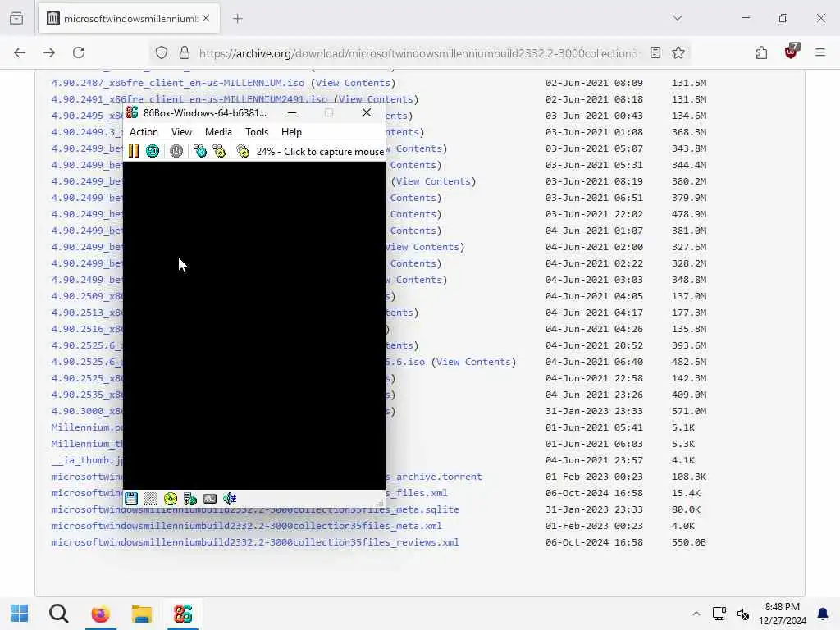Screen dimensions: 840x630
Task: Open the _meta.sqlite file link
Action: click(x=256, y=509)
